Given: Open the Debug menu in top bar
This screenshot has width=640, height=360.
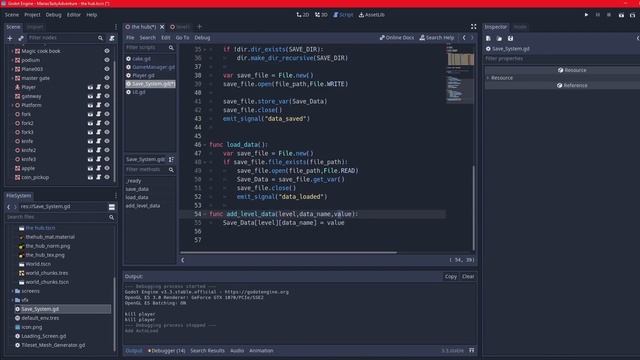Looking at the screenshot, I should tap(53, 15).
